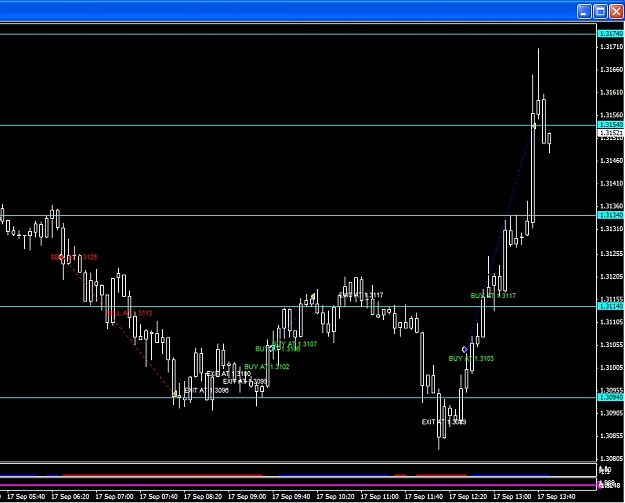Click the blue diamond buy marker above BUY AT 1.3103
This screenshot has height=503, width=625.
(464, 350)
